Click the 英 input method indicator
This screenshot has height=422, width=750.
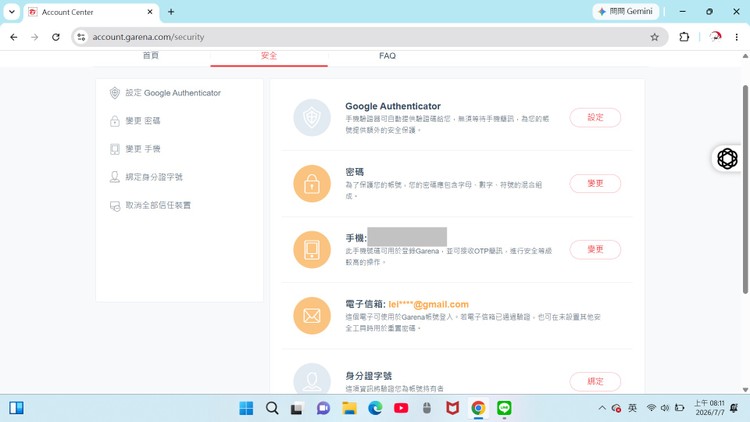[x=632, y=408]
